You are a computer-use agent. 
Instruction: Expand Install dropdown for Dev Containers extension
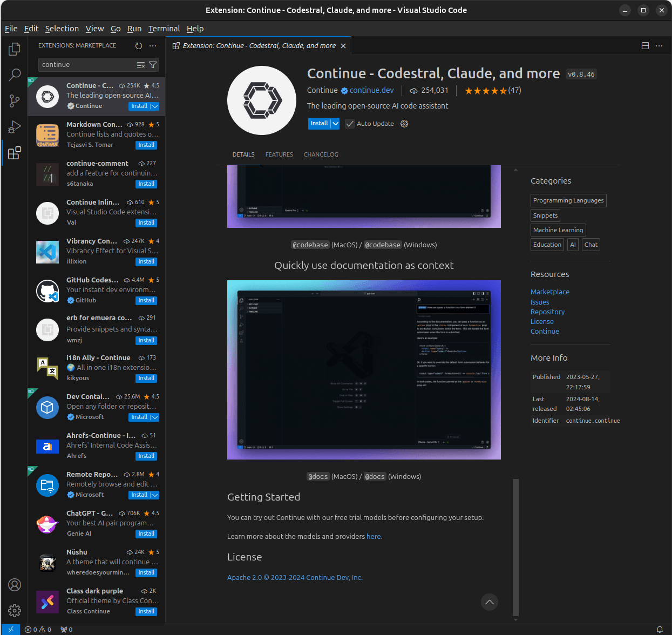pyautogui.click(x=155, y=417)
